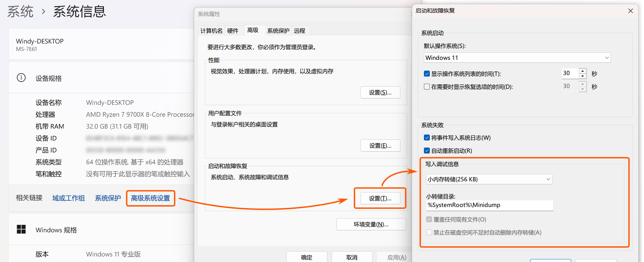Click the 32.0 GB RAM value

pyautogui.click(x=117, y=126)
